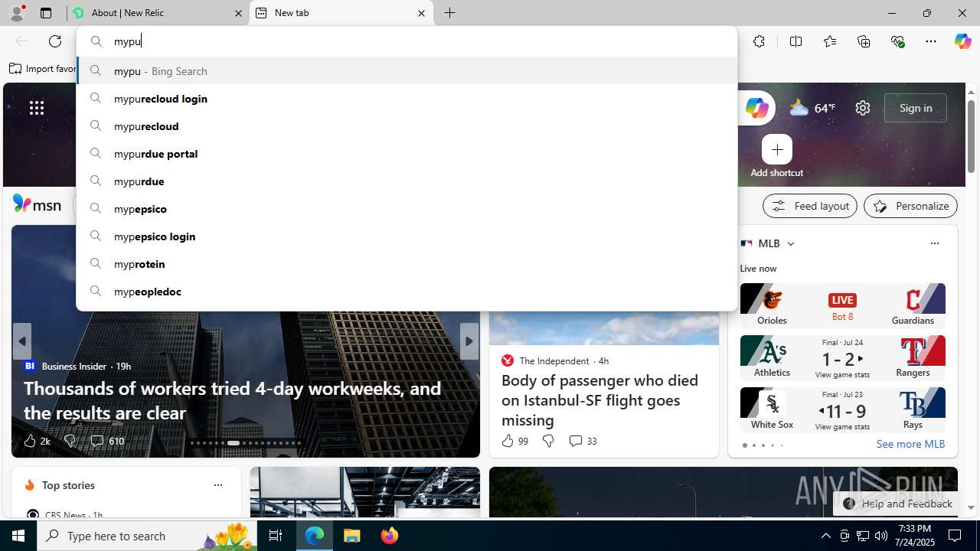The image size is (980, 551).
Task: Open comments on Istanbul-SF flight article
Action: tap(583, 441)
